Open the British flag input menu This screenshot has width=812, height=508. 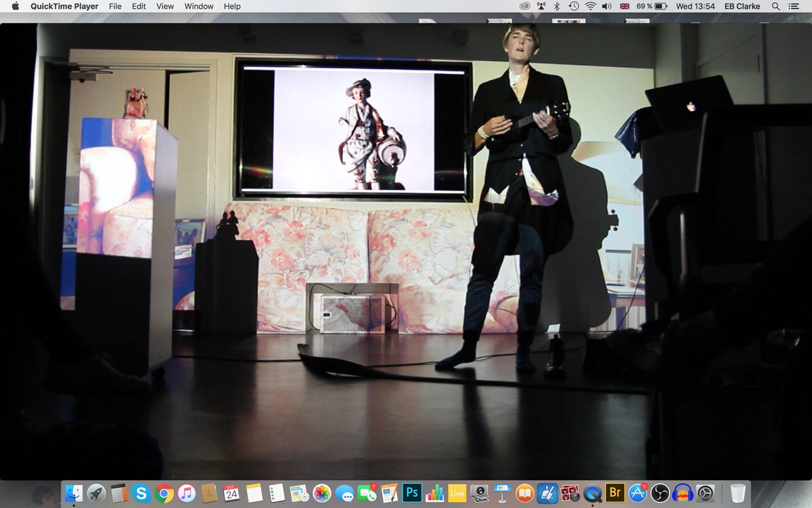pyautogui.click(x=625, y=6)
